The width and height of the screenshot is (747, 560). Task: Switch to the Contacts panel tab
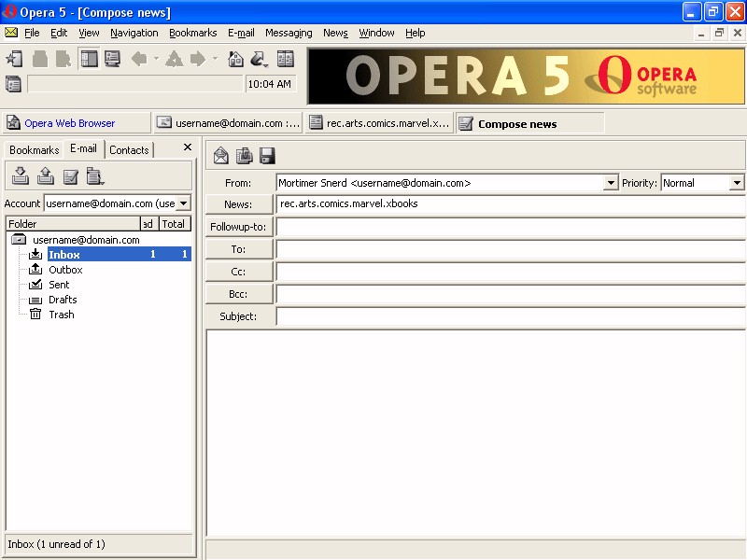(x=129, y=150)
